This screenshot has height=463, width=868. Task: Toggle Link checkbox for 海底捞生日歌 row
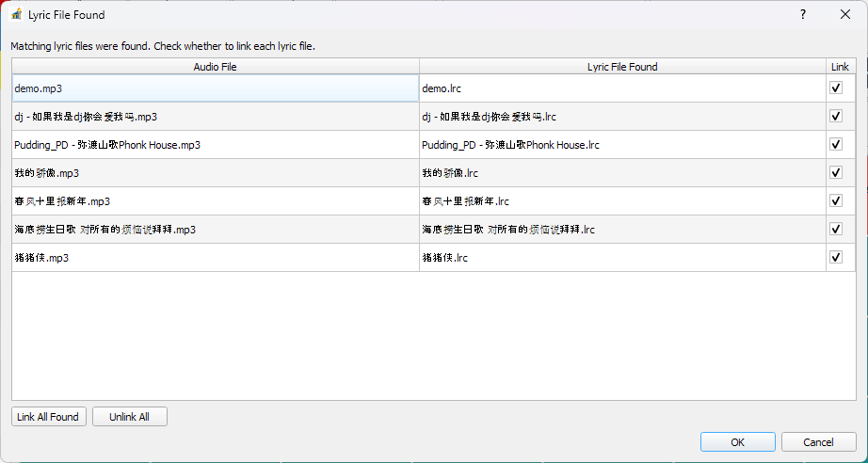(x=835, y=229)
